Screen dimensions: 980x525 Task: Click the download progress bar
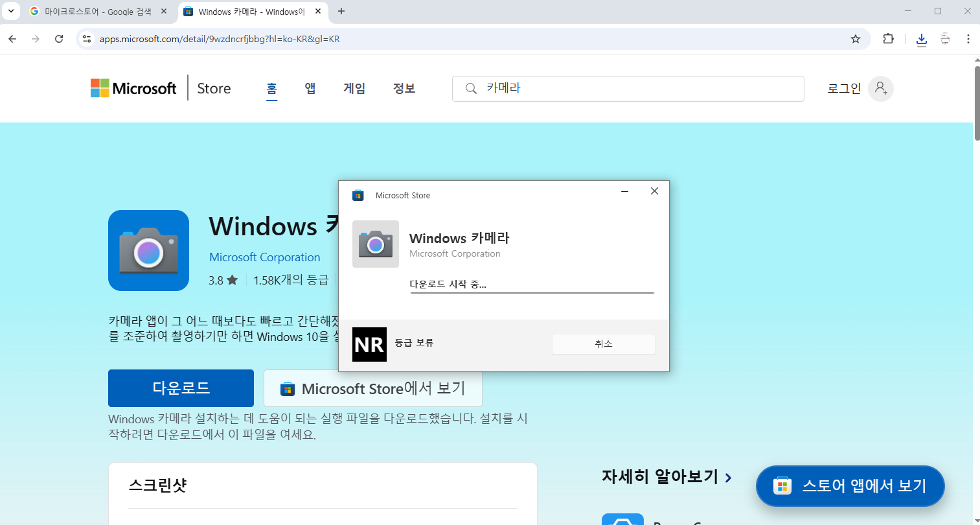[532, 293]
